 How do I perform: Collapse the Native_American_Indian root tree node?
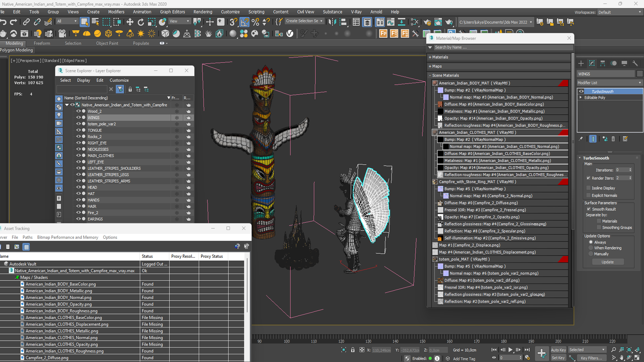coord(67,105)
